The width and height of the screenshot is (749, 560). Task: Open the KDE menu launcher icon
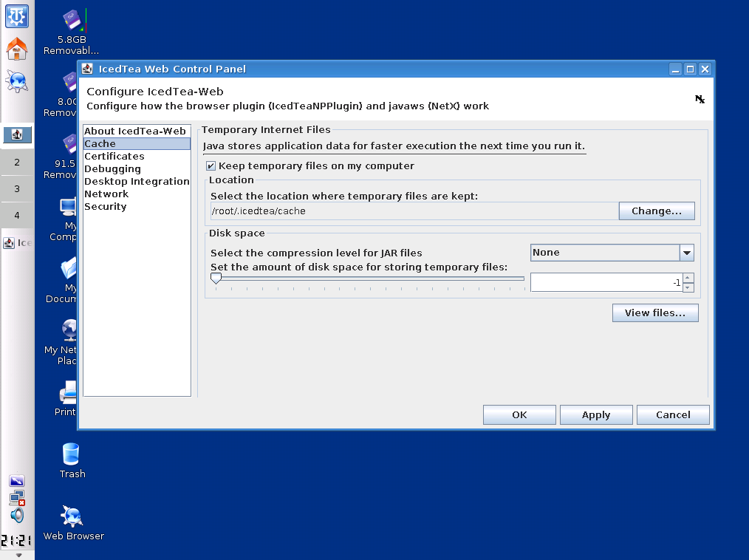click(17, 16)
